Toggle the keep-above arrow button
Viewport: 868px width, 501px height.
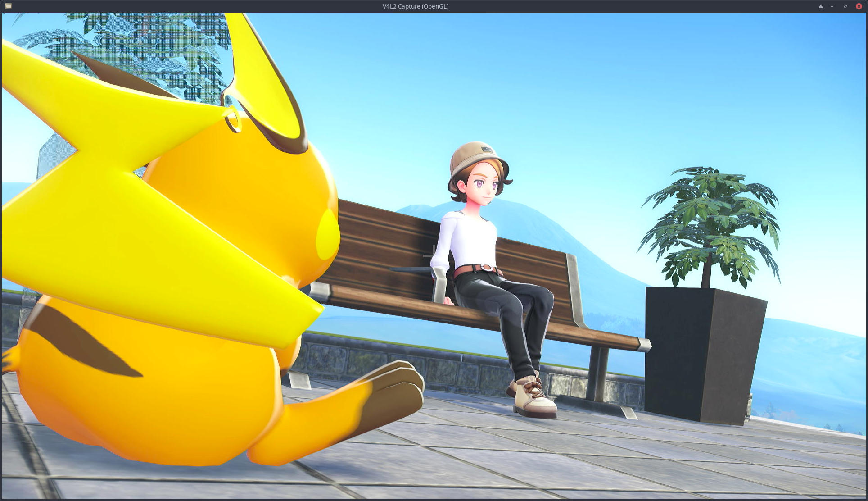[x=820, y=6]
